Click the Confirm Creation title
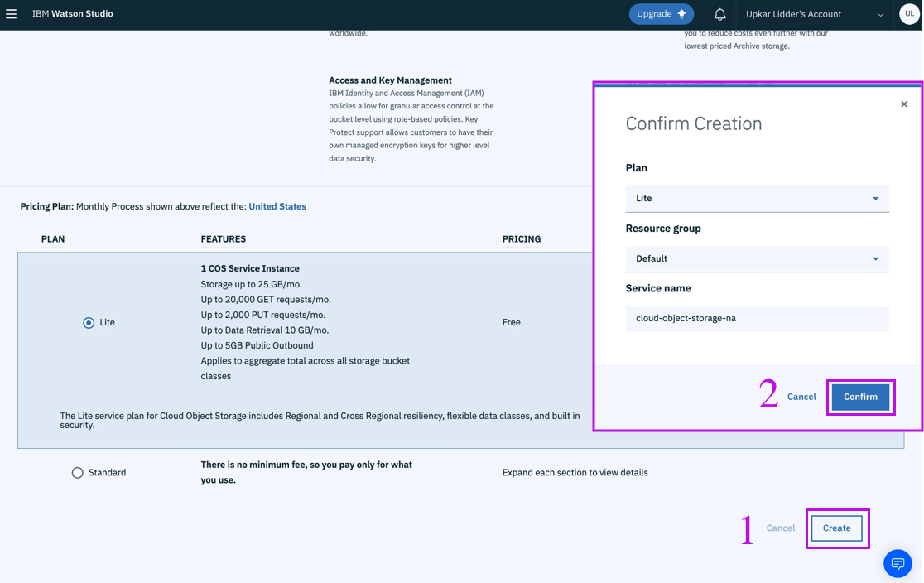 (694, 123)
